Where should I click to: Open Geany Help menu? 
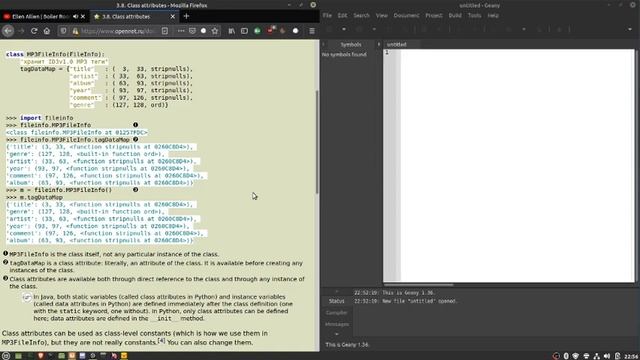pyautogui.click(x=493, y=16)
